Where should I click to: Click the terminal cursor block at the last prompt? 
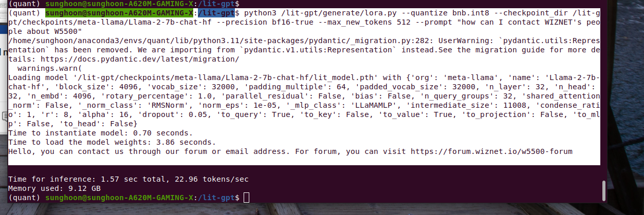click(x=247, y=198)
